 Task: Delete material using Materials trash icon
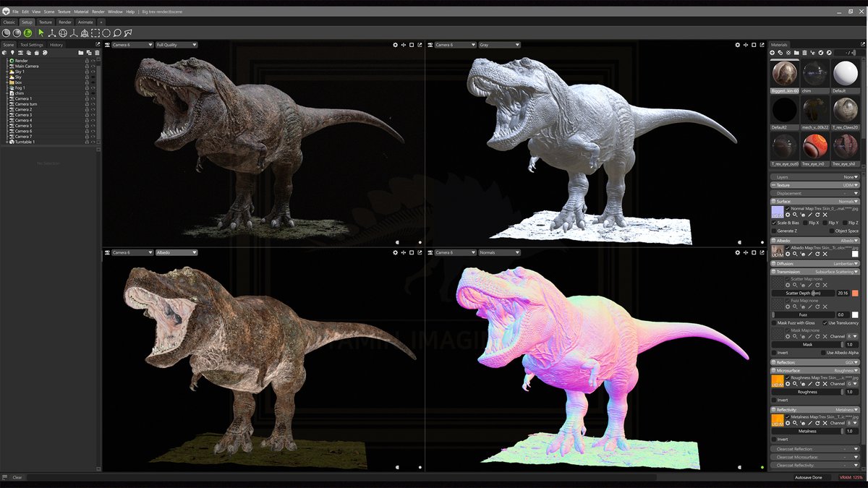[x=804, y=53]
